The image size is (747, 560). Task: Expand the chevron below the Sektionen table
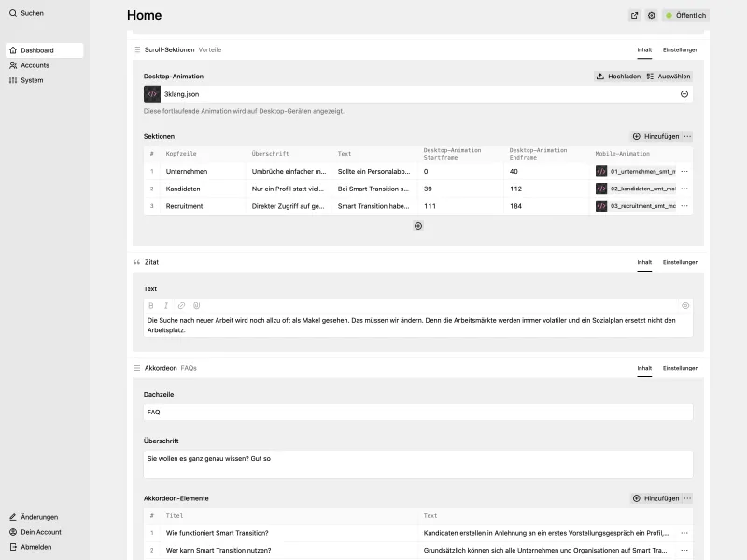(417, 226)
